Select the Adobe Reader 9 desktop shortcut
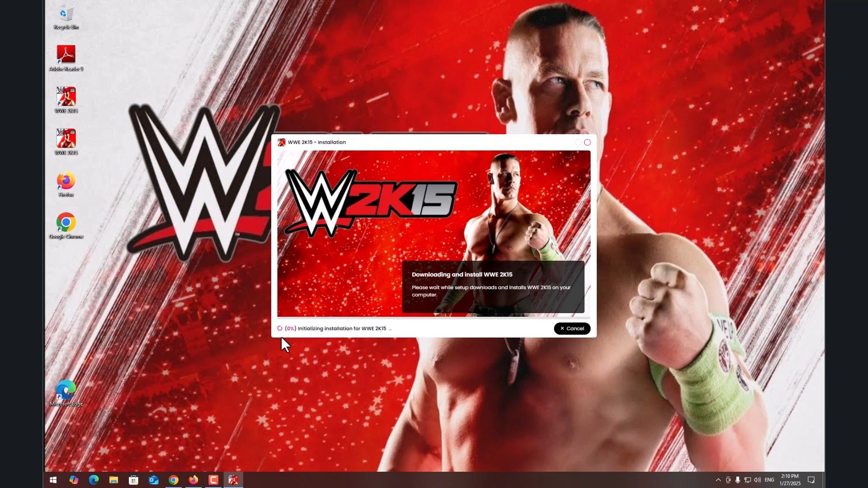The height and width of the screenshot is (488, 868). point(66,58)
